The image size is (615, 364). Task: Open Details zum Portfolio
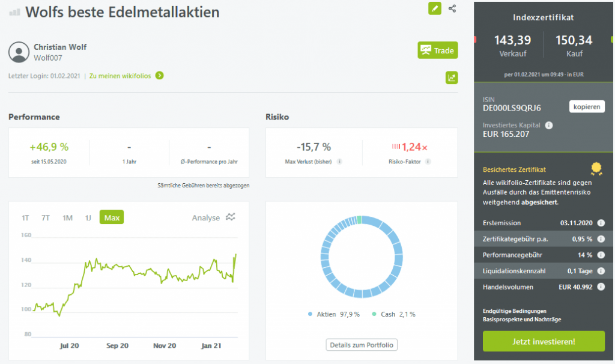coord(362,345)
